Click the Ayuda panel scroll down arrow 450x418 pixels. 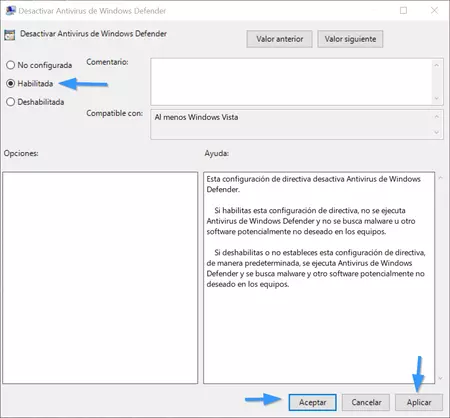point(440,378)
